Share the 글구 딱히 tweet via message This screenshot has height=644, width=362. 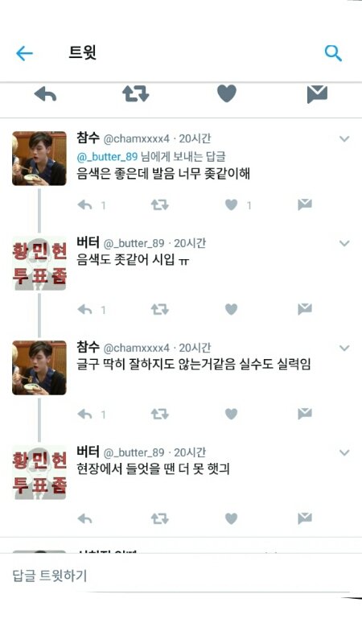(305, 414)
